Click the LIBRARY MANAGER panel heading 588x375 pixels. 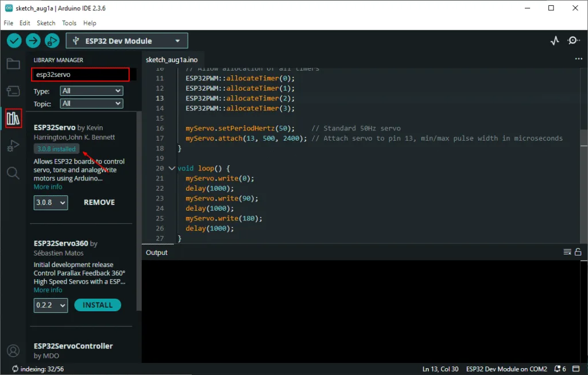(x=59, y=60)
